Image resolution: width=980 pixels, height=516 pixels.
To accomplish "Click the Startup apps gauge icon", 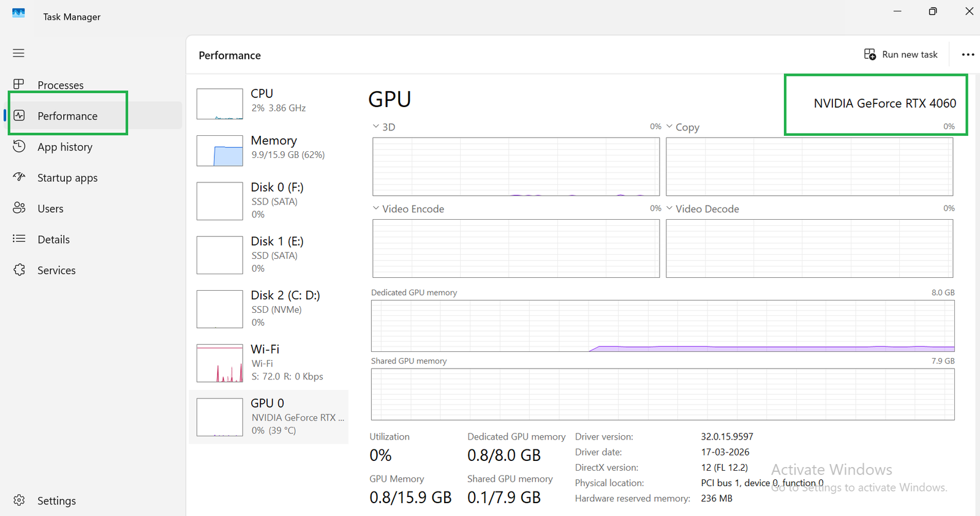I will click(x=19, y=177).
